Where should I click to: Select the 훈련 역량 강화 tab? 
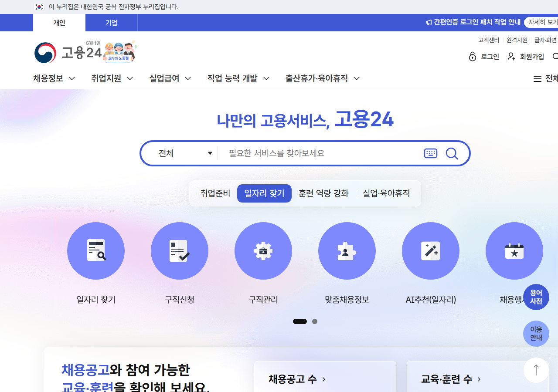(323, 193)
